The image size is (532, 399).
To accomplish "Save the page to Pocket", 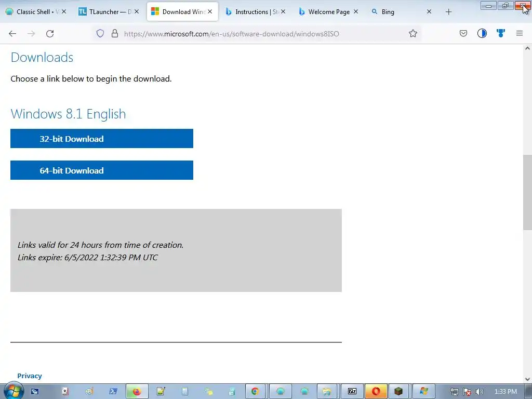I will point(463,33).
